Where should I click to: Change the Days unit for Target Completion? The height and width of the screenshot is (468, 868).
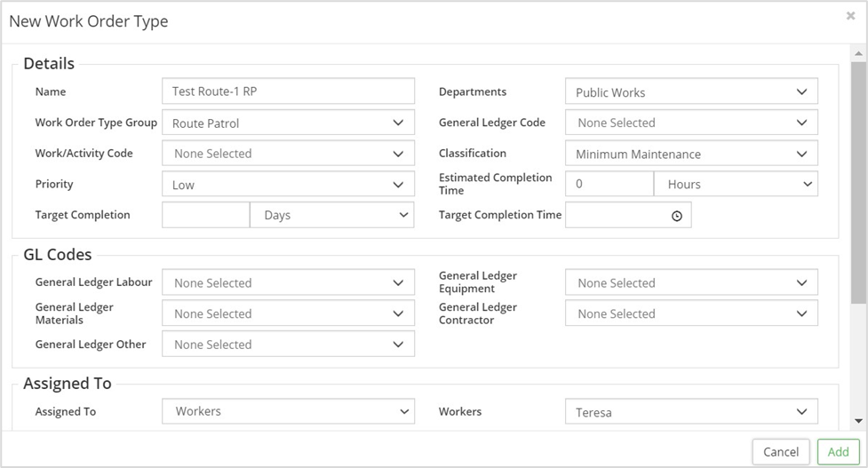(332, 215)
